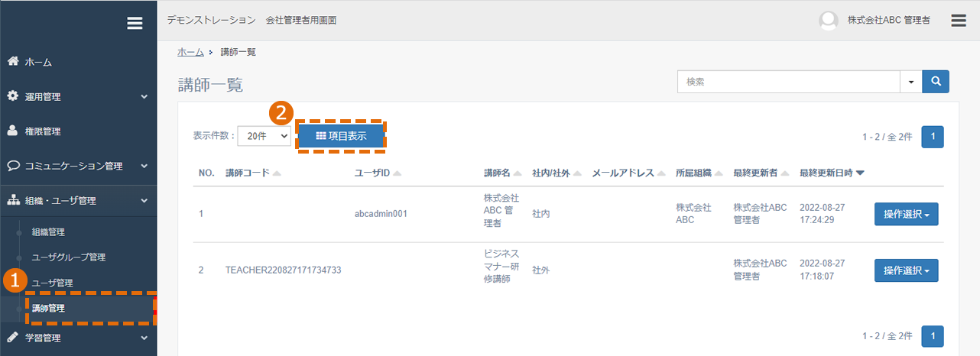Select 講師管理 submenu item

[x=48, y=309]
